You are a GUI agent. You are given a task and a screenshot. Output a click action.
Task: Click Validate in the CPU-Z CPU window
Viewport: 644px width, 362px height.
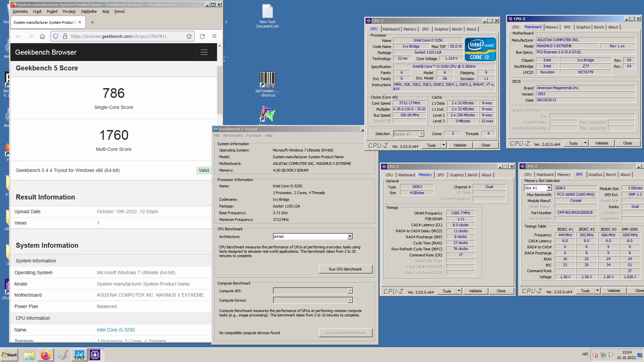[460, 145]
